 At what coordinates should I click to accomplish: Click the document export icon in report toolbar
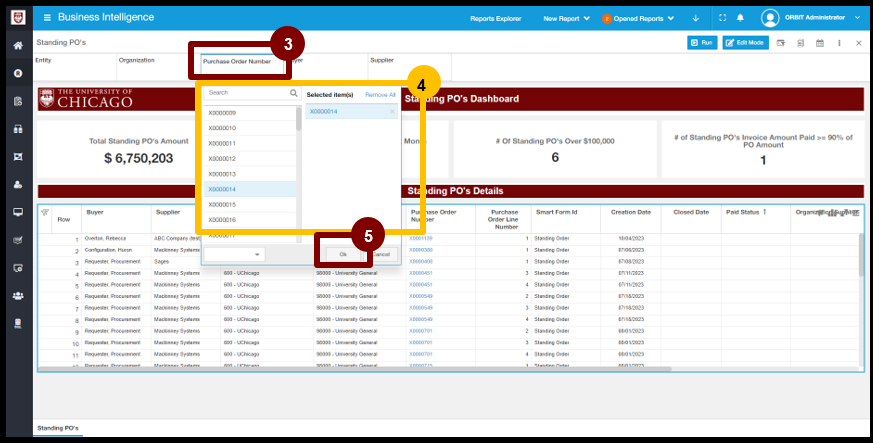click(801, 43)
